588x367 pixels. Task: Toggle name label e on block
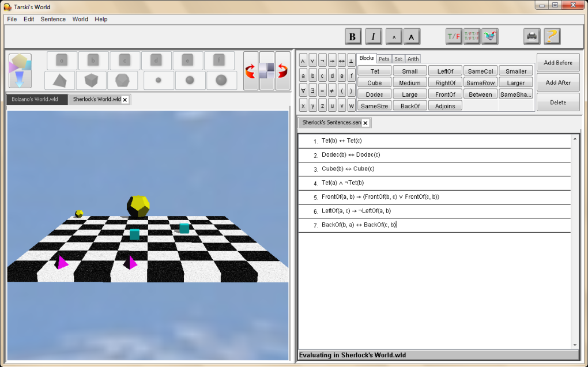(188, 60)
